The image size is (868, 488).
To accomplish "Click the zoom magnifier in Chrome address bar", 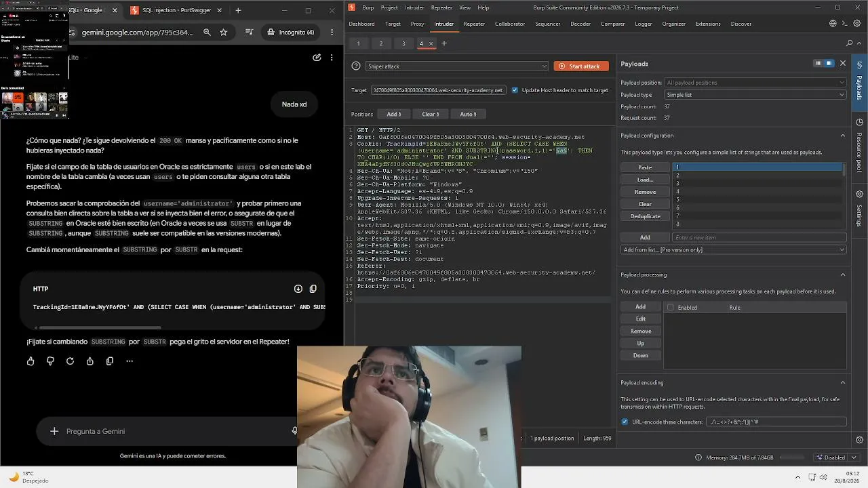I will coord(207,32).
